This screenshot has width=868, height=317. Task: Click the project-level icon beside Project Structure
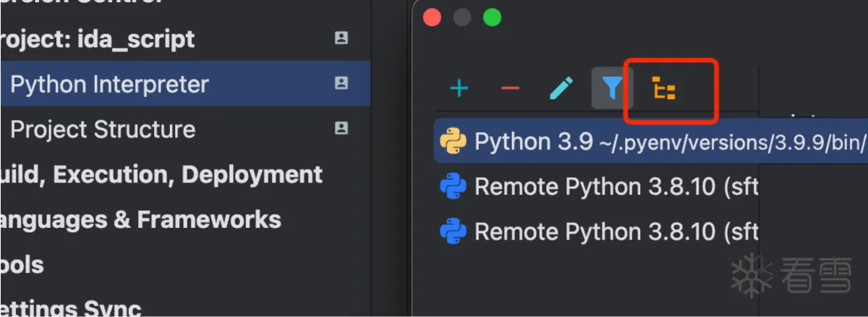(341, 129)
